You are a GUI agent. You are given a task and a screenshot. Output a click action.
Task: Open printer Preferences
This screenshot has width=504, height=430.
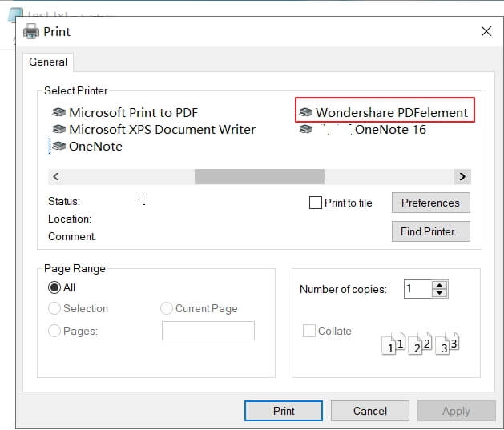(x=430, y=203)
